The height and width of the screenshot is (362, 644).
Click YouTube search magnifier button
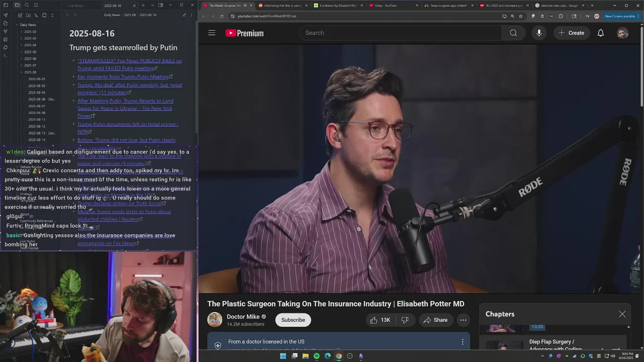coord(513,33)
